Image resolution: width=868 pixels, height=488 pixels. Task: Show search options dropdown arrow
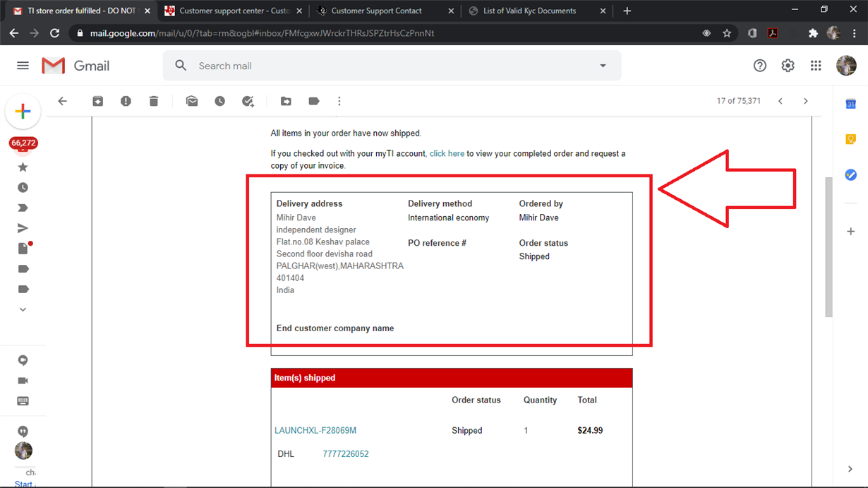coord(603,66)
